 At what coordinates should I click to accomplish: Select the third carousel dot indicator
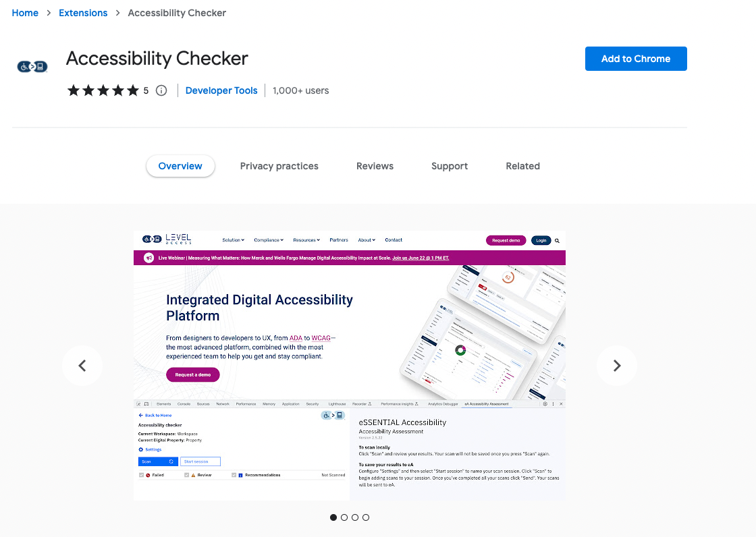coord(355,517)
